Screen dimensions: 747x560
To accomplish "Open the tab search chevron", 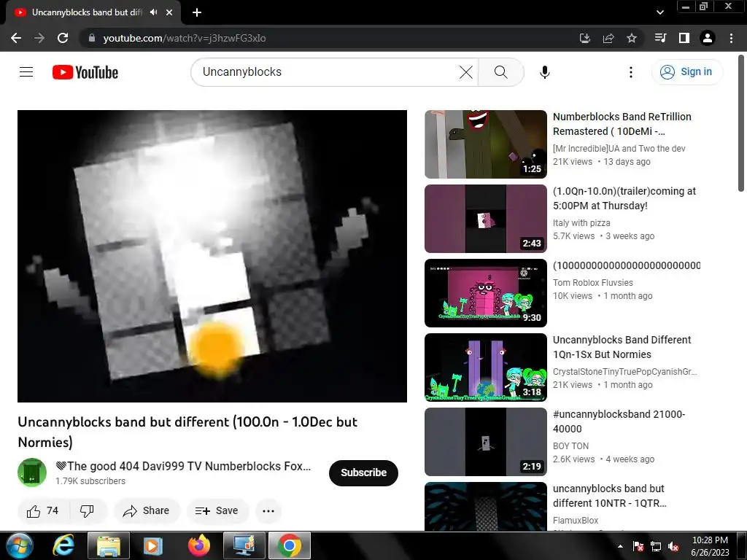I will [659, 12].
